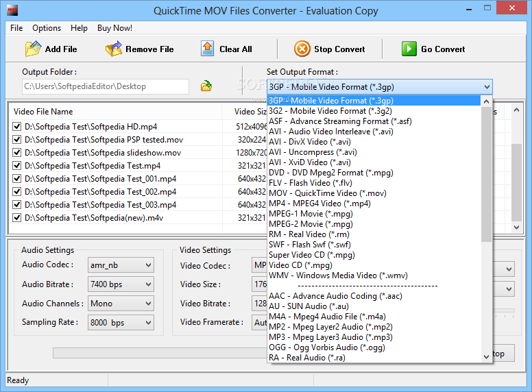Open the Video Size combo box

260,284
